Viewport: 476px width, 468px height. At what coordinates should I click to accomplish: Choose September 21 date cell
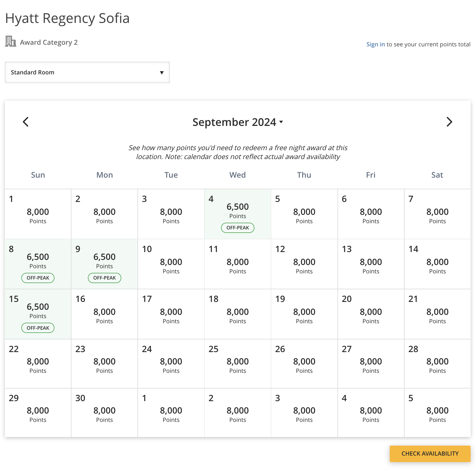click(437, 314)
